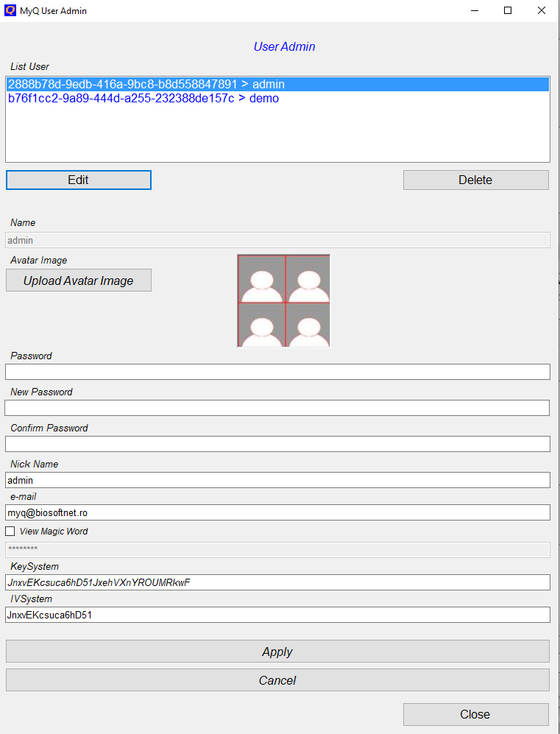Click the Cancel button
This screenshot has width=560, height=734.
(278, 680)
